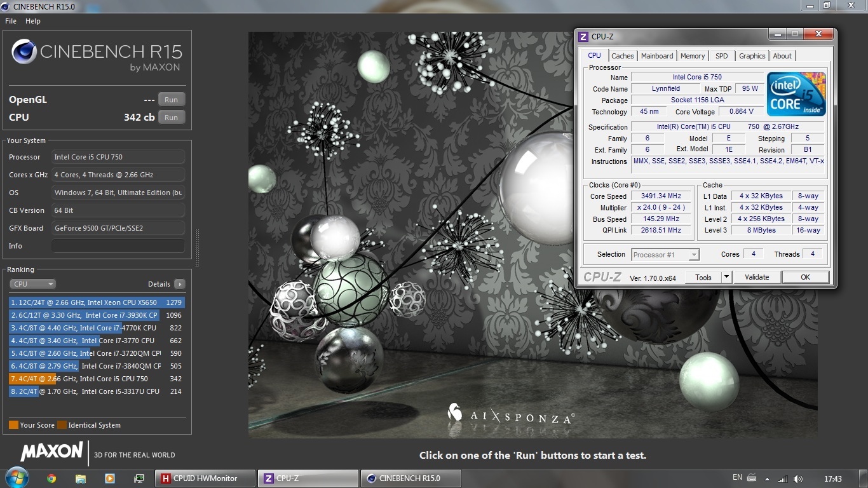Viewport: 868px width, 488px height.
Task: Click the Bus Speed value 145.29 MHz
Action: tap(661, 219)
